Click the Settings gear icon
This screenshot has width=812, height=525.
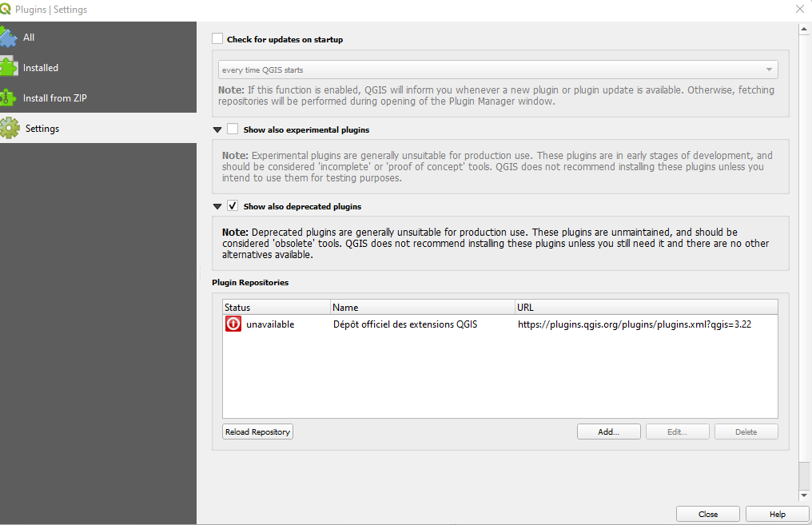[x=10, y=128]
